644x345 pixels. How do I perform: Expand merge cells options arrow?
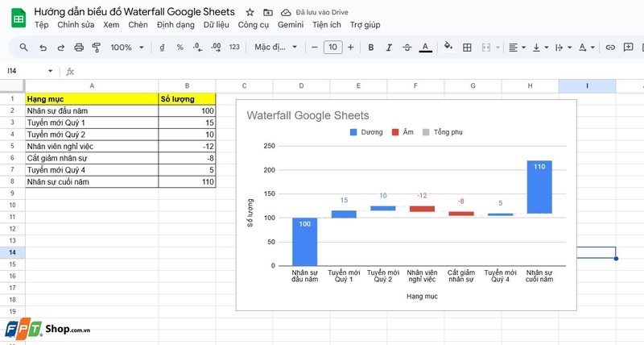[x=497, y=48]
